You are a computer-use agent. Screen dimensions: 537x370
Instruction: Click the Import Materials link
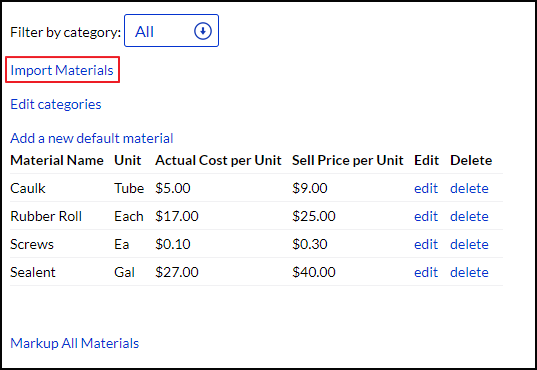[x=62, y=70]
